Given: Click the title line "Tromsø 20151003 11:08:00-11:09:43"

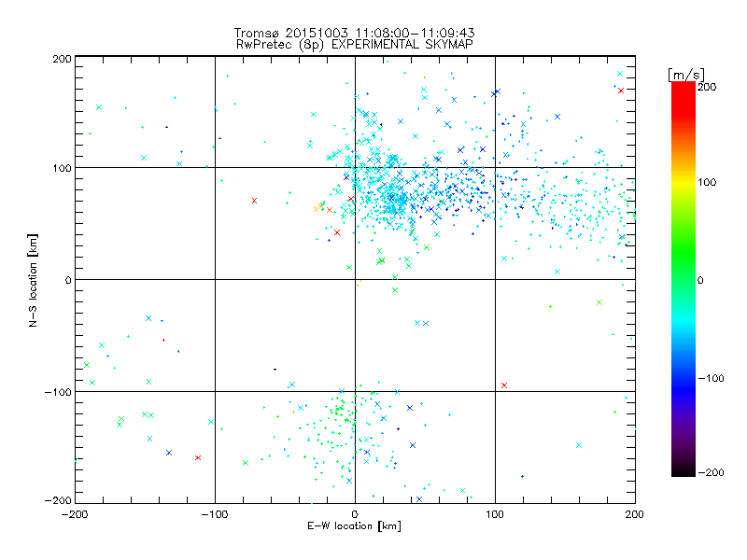Looking at the screenshot, I should coord(354,33).
